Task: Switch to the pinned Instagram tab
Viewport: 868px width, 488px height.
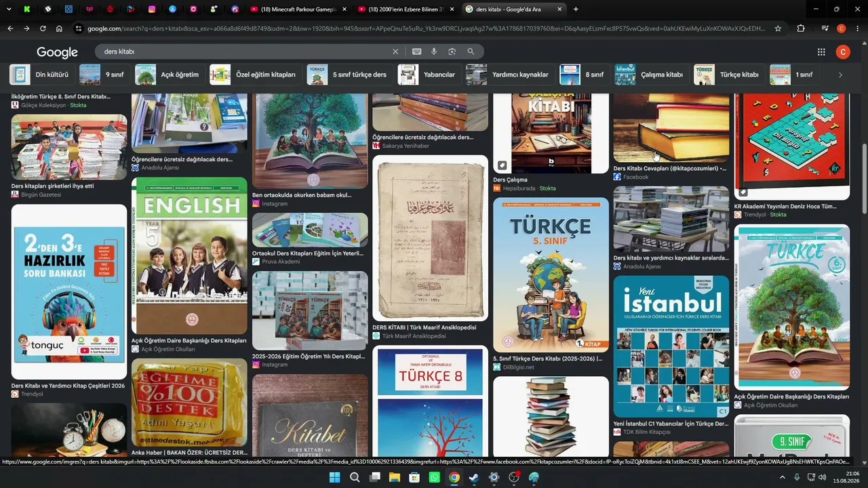Action: 152,9
